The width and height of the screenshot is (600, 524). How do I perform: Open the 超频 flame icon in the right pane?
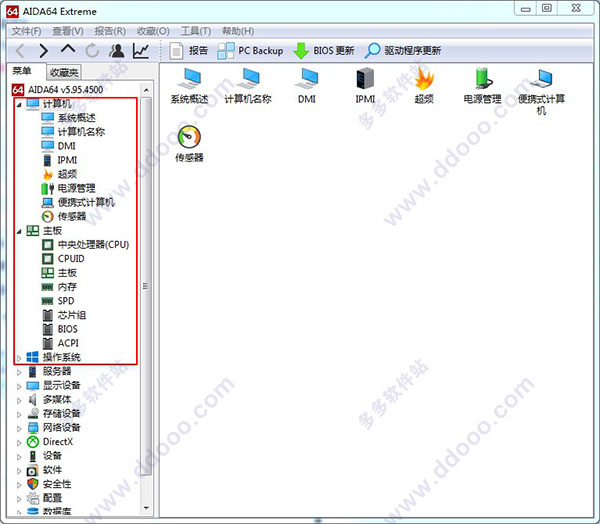coord(424,86)
